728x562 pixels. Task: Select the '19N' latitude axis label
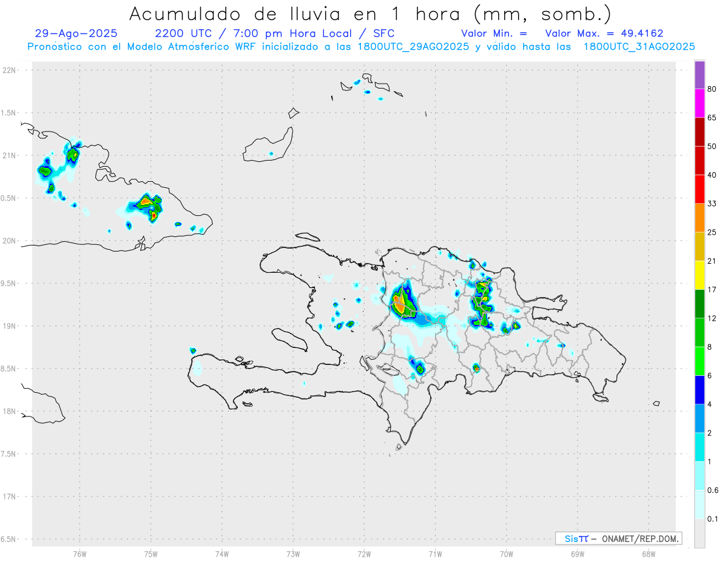10,326
